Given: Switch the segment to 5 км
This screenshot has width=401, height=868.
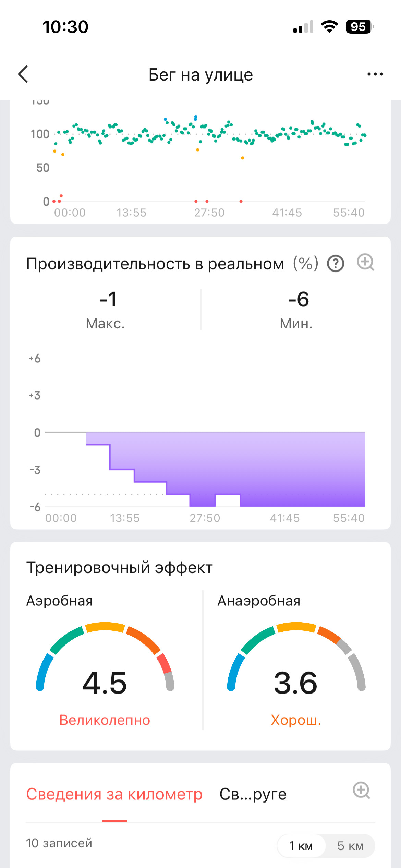Looking at the screenshot, I should (350, 846).
